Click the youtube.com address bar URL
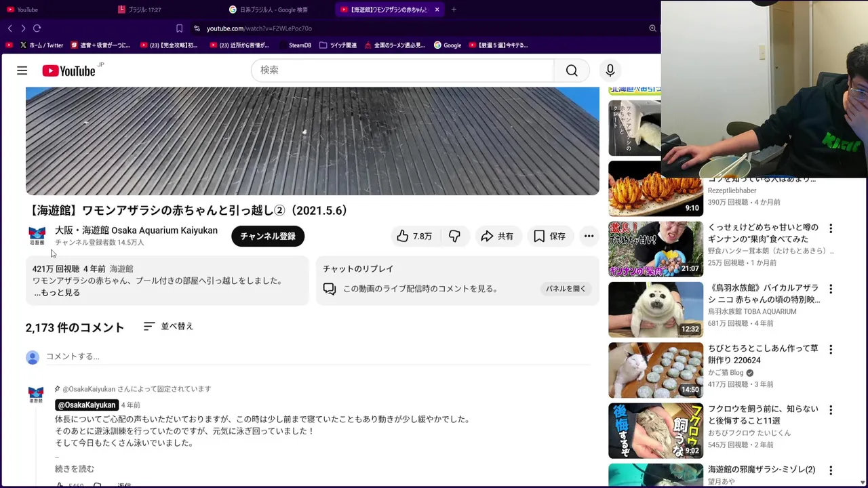 pos(259,28)
